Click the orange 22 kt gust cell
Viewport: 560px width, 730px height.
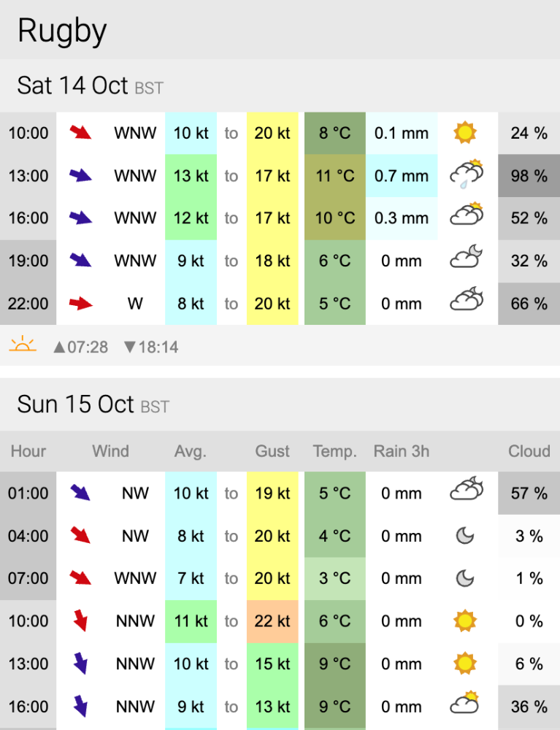pyautogui.click(x=272, y=621)
